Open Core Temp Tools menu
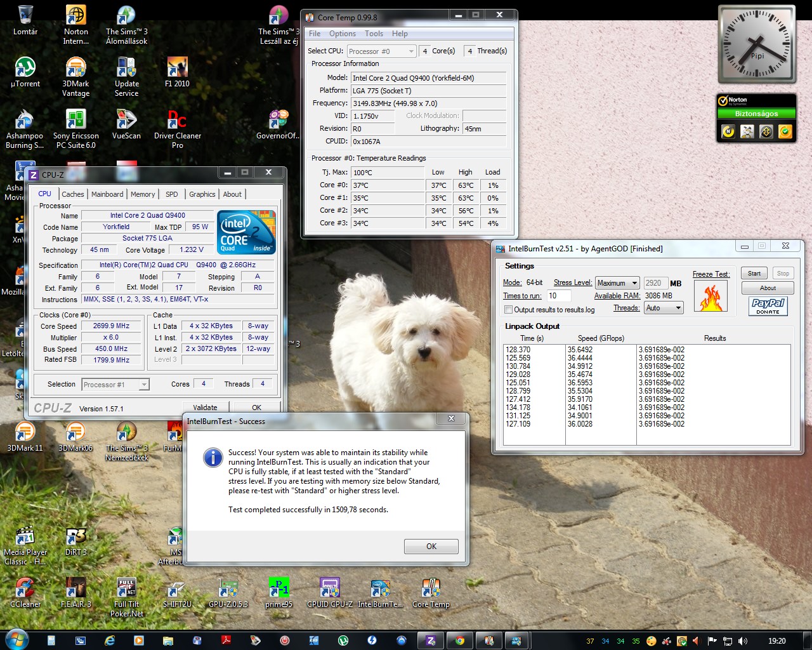Image resolution: width=812 pixels, height=650 pixels. tap(374, 34)
